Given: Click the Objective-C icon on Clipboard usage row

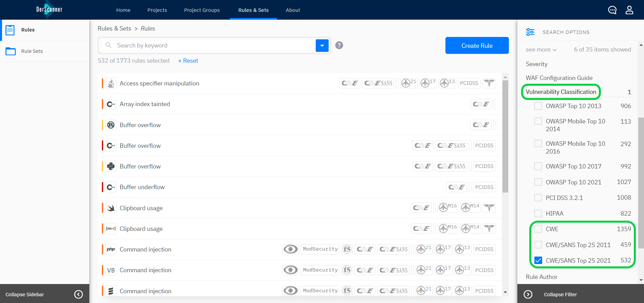Looking at the screenshot, I should (111, 228).
